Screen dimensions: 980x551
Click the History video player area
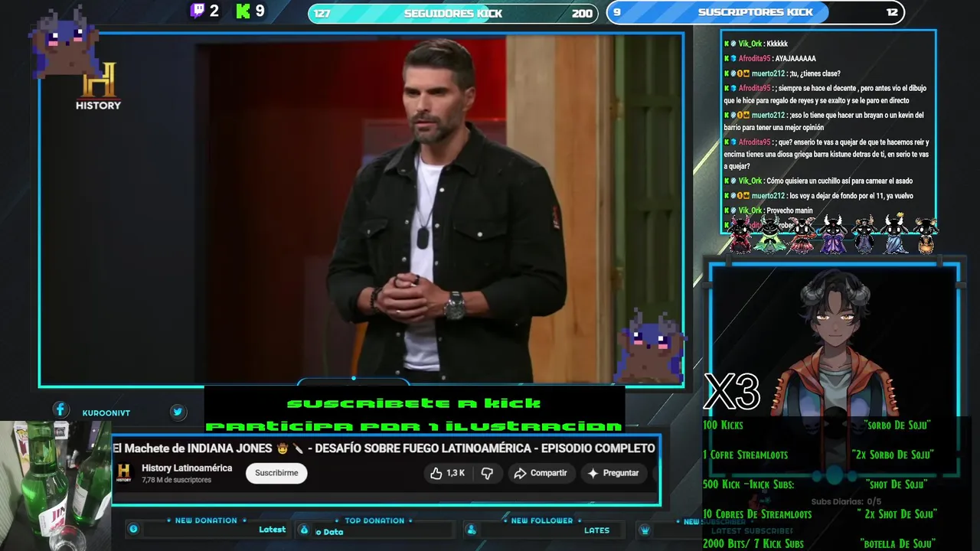[x=361, y=209]
